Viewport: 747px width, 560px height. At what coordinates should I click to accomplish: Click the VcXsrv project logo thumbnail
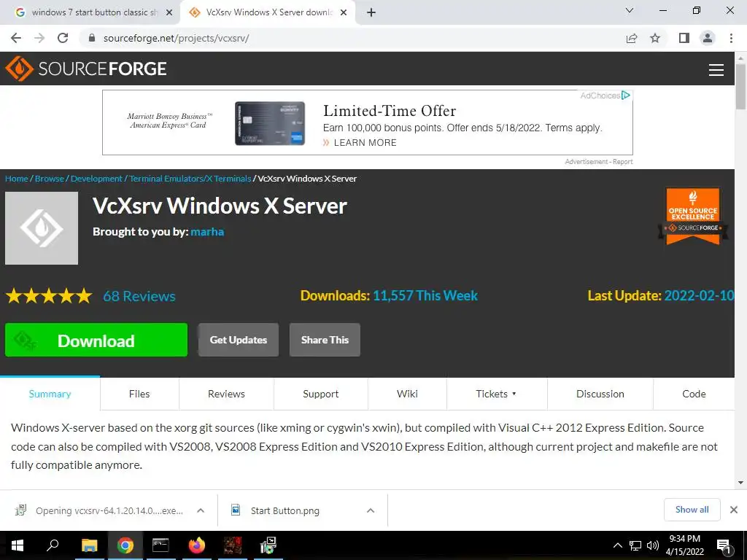pyautogui.click(x=42, y=228)
